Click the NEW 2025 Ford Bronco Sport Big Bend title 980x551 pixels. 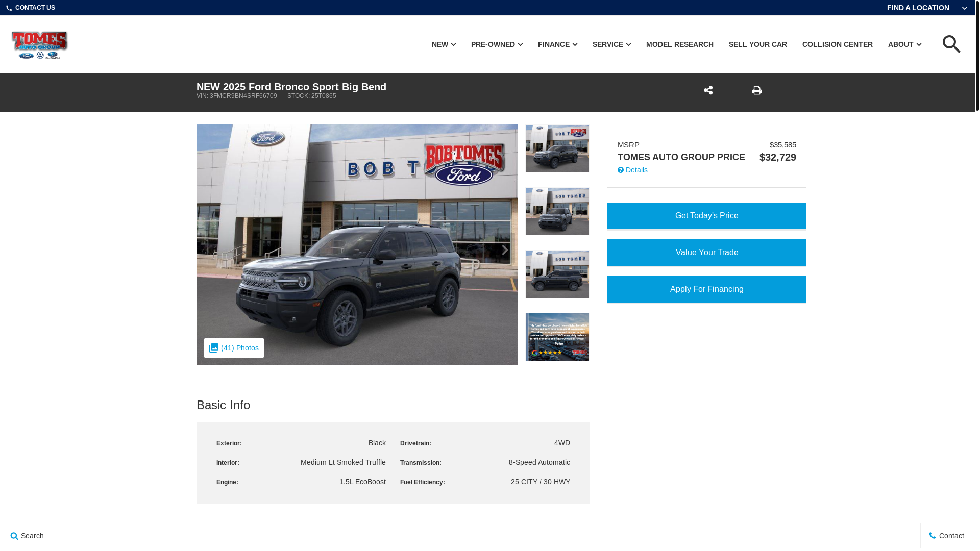(x=291, y=87)
